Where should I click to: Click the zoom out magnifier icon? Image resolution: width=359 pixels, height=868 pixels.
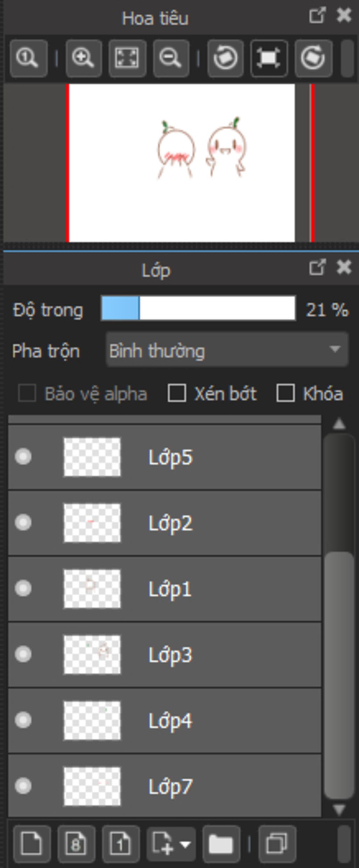pos(171,58)
